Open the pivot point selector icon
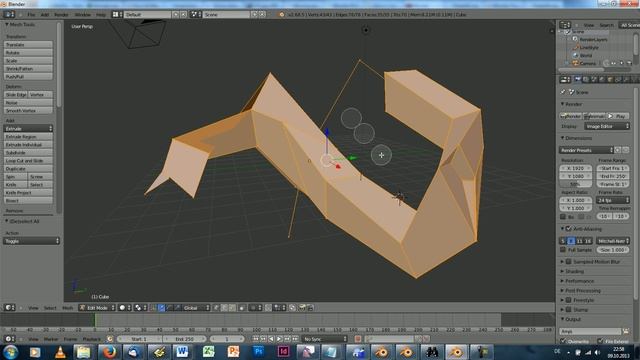This screenshot has width=640, height=360. pos(140,308)
